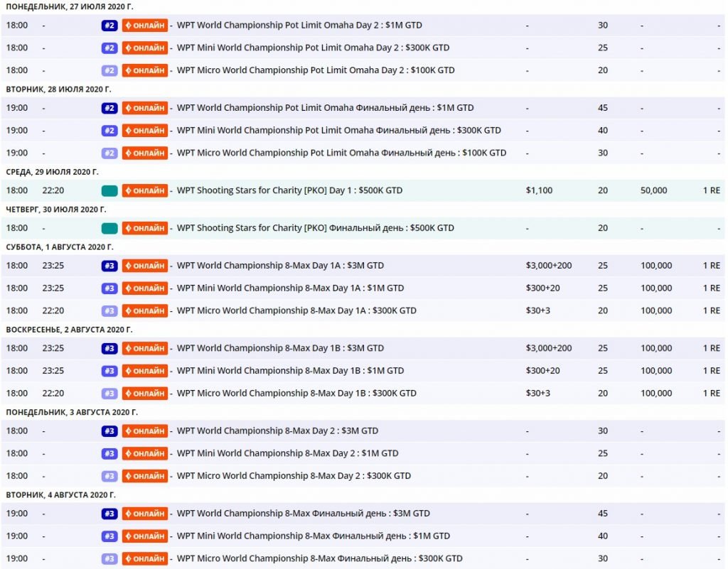The width and height of the screenshot is (728, 569).
Task: Click ОНЛАЙН badge for Mini Omaha Day 2 row
Action: 145,48
